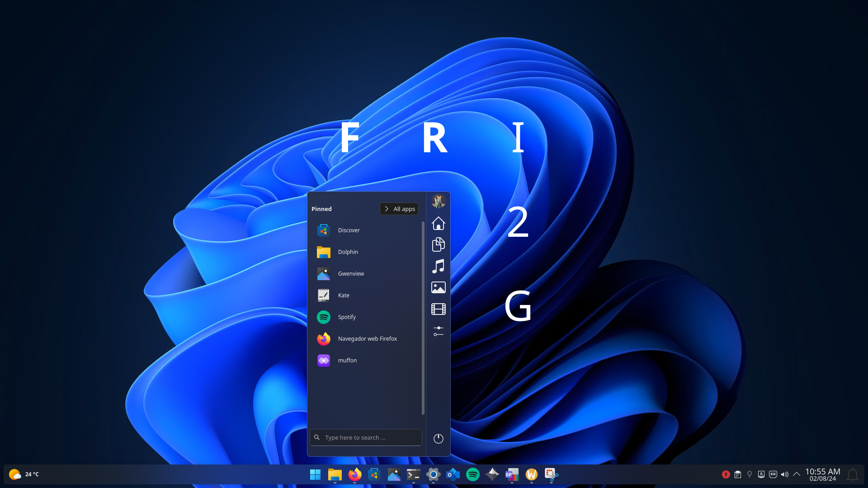This screenshot has height=488, width=868.
Task: Open the GP app icon on the taskbar
Action: (x=512, y=474)
